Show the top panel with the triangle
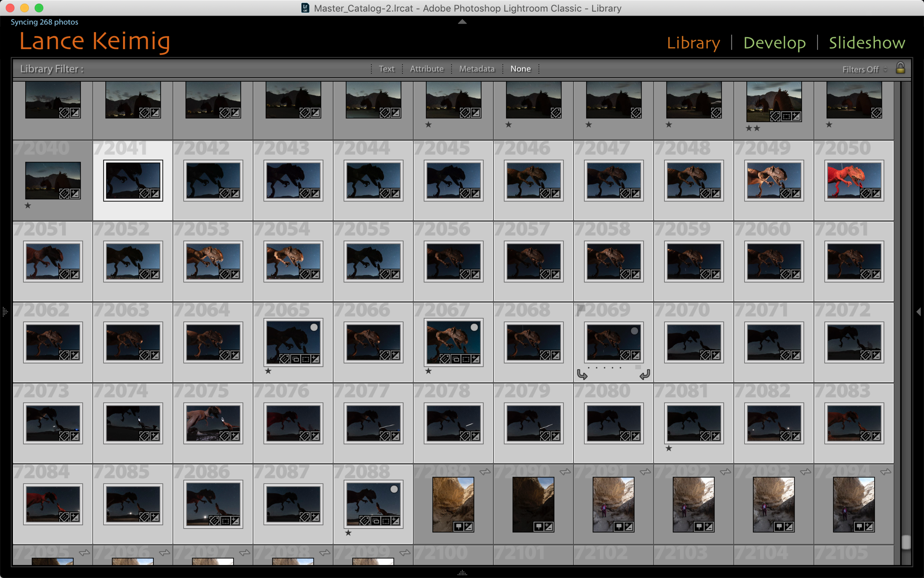 462,22
